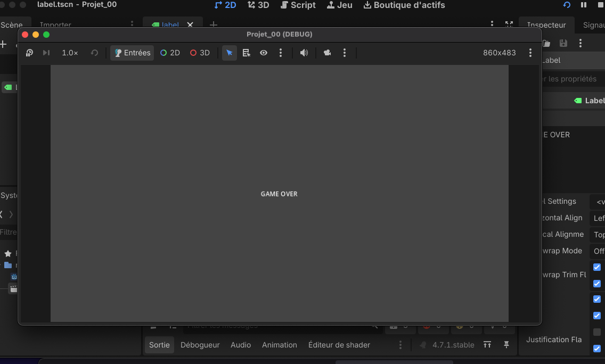
Task: Toggle the Entrées input button
Action: 132,53
